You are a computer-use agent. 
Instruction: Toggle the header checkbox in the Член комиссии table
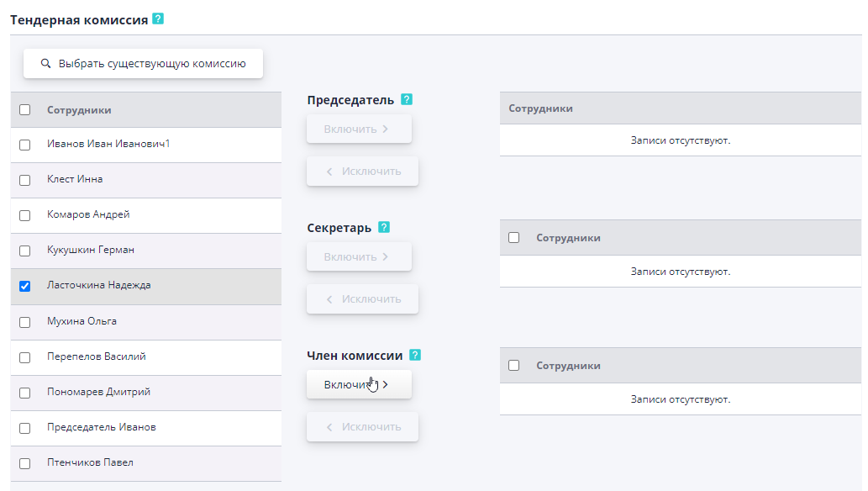click(513, 365)
